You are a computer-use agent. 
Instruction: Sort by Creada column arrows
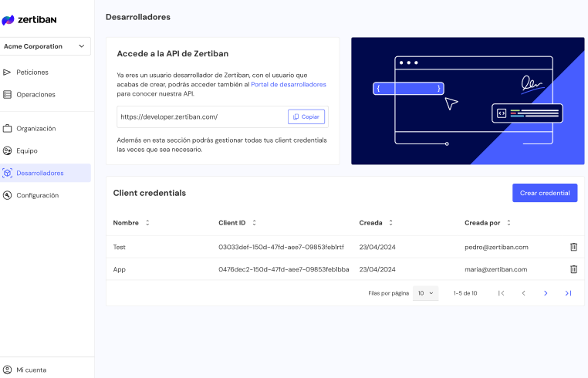pyautogui.click(x=390, y=223)
